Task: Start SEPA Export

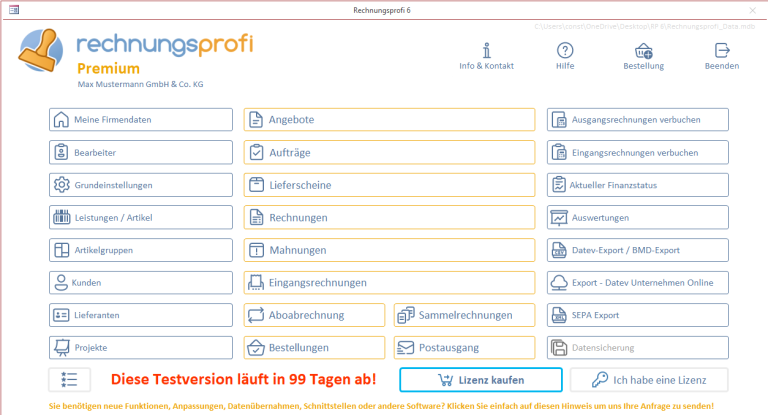Action: click(638, 315)
